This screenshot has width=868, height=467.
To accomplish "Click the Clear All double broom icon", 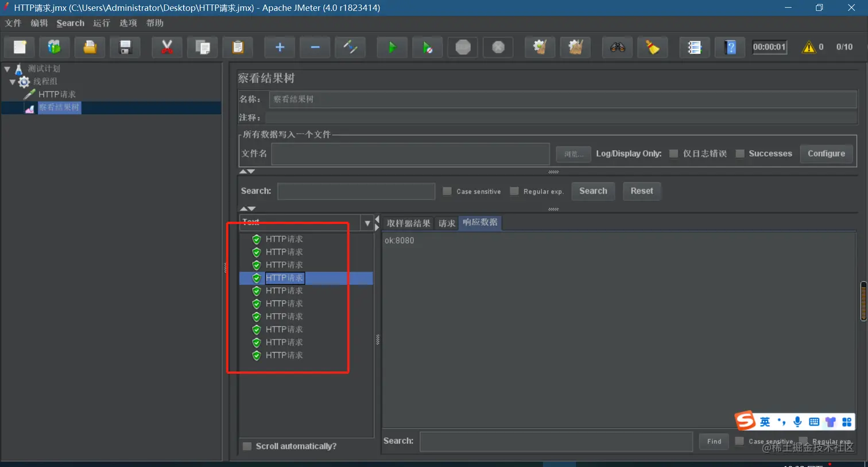I will [x=575, y=47].
